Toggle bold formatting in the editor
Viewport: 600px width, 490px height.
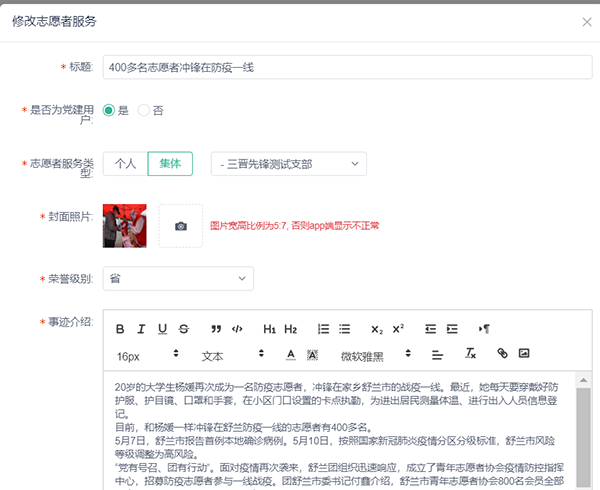pyautogui.click(x=120, y=328)
